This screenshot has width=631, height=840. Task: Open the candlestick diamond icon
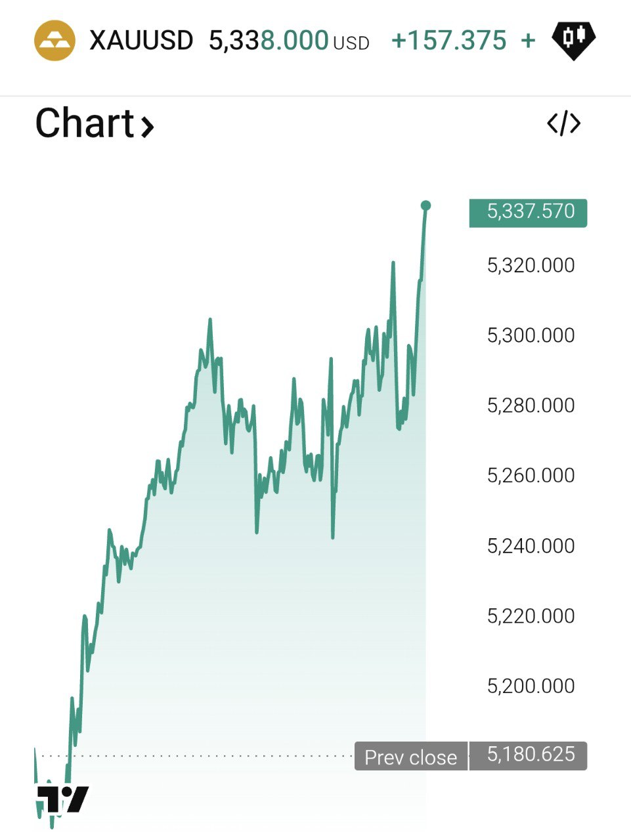coord(573,40)
